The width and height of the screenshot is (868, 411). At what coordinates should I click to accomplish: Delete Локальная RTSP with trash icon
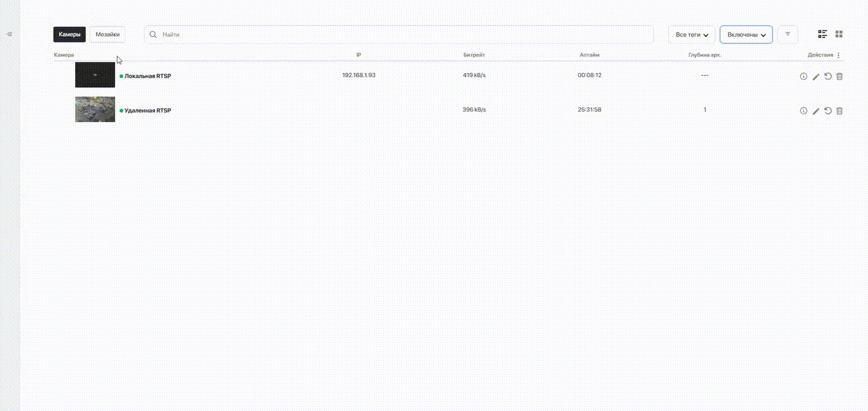click(x=839, y=76)
